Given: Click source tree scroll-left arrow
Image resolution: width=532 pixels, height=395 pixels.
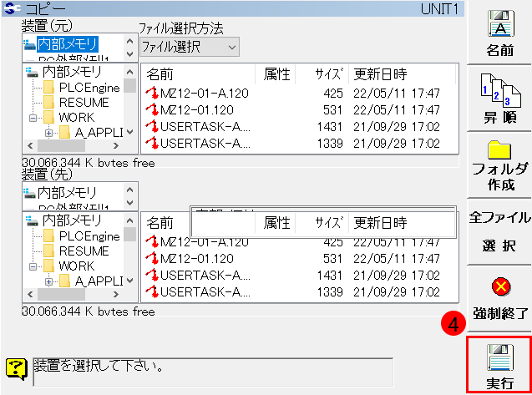Looking at the screenshot, I should 30,146.
